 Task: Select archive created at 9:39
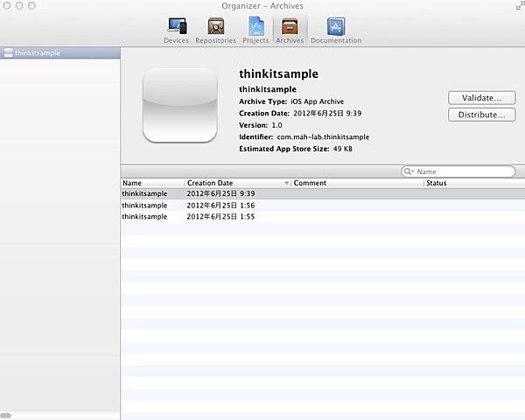coord(220,193)
